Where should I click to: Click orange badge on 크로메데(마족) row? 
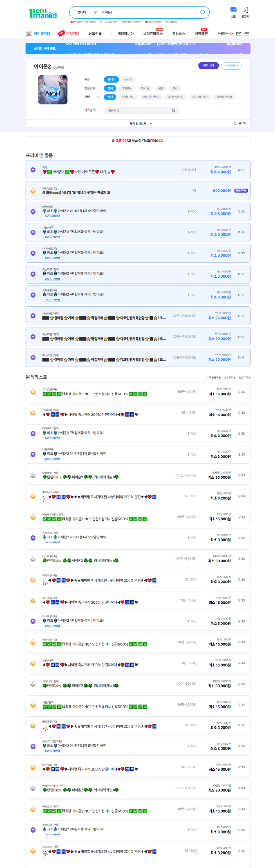click(33, 412)
